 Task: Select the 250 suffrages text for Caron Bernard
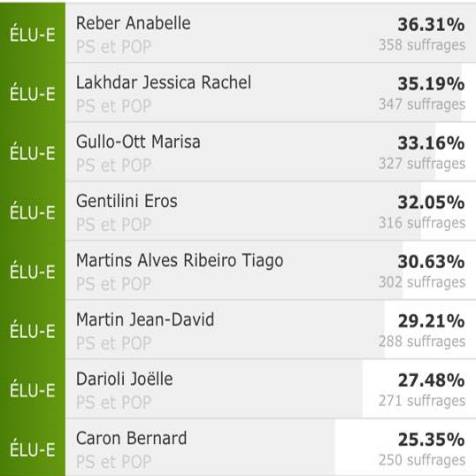[422, 460]
